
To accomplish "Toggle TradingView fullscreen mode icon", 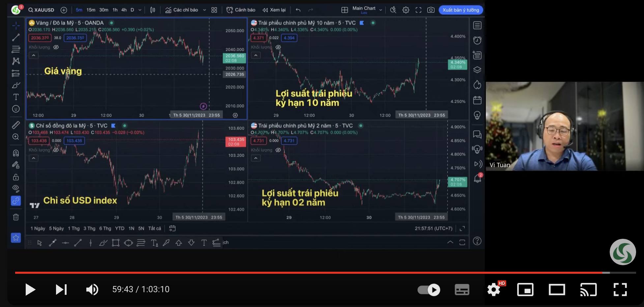I will (x=419, y=10).
